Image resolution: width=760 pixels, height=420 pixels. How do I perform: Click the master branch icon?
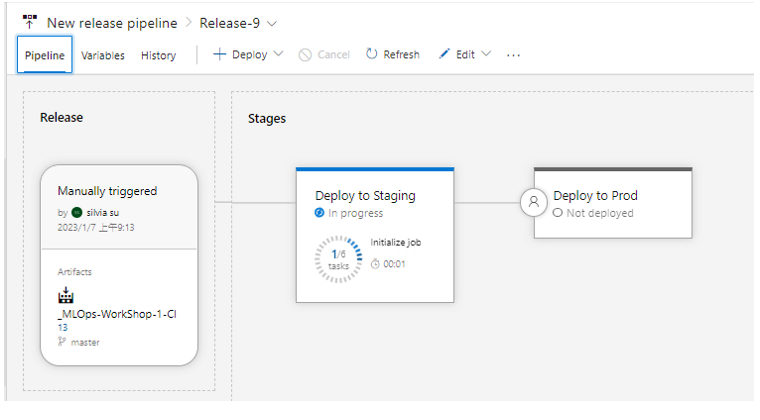(x=61, y=342)
